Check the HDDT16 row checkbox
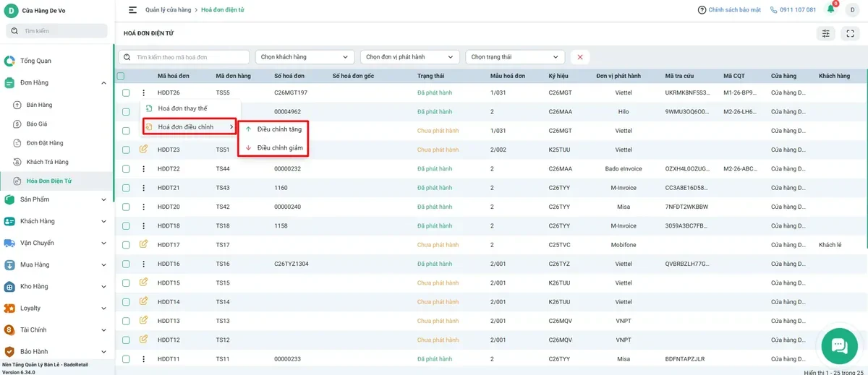 pyautogui.click(x=126, y=264)
